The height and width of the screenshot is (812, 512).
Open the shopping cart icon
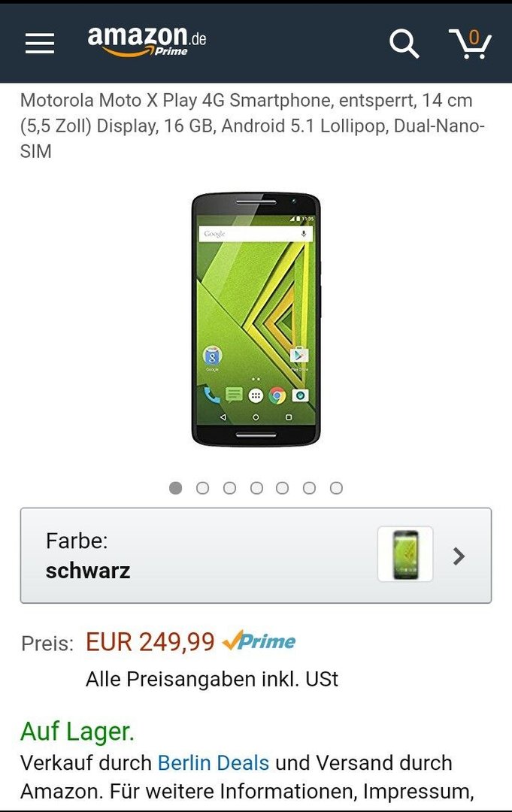(470, 44)
